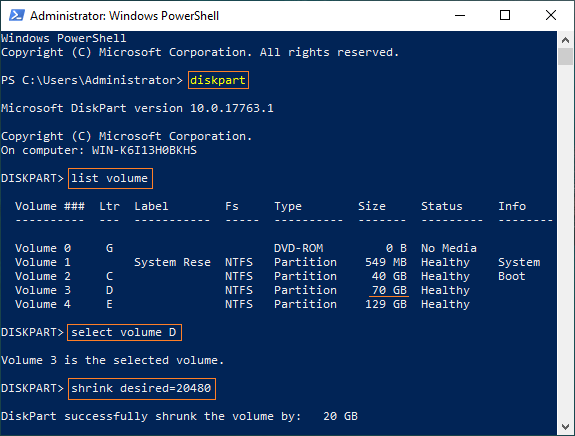Click the 'select volume D' command
The width and height of the screenshot is (575, 436).
(124, 332)
